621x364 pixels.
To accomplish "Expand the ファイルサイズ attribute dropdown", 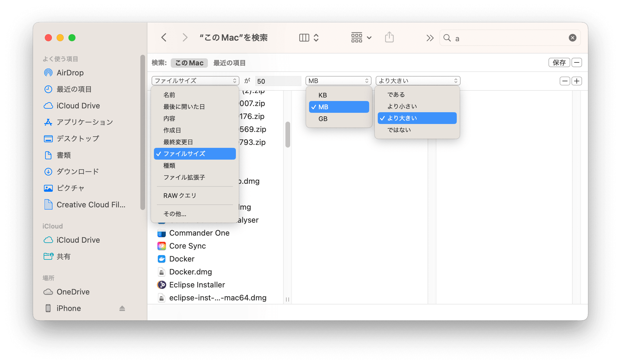I will [195, 81].
